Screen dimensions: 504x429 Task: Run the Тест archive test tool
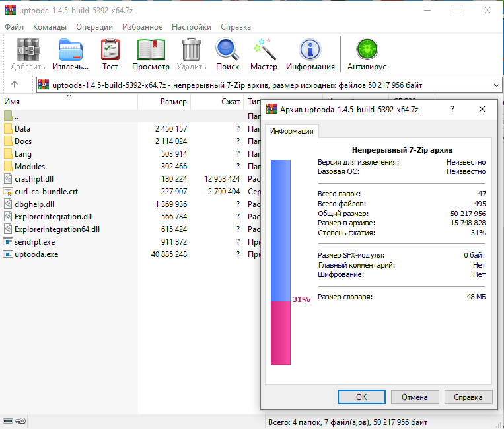[110, 50]
